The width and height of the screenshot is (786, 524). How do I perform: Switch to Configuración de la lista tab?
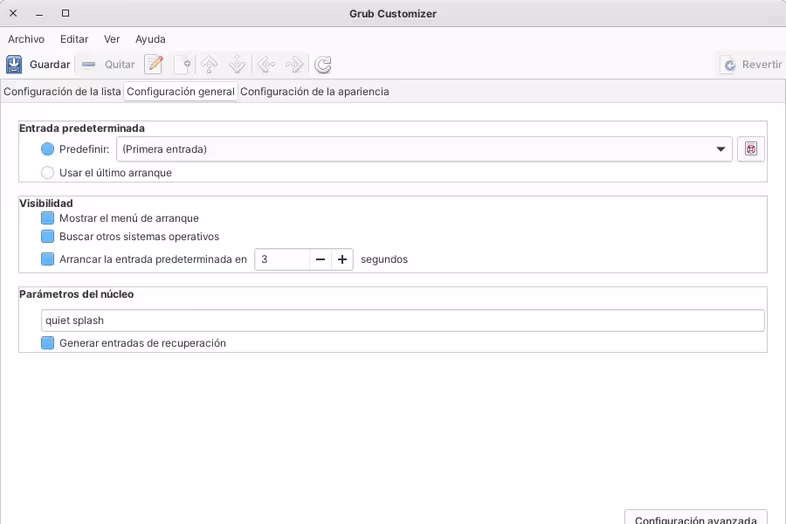click(62, 92)
